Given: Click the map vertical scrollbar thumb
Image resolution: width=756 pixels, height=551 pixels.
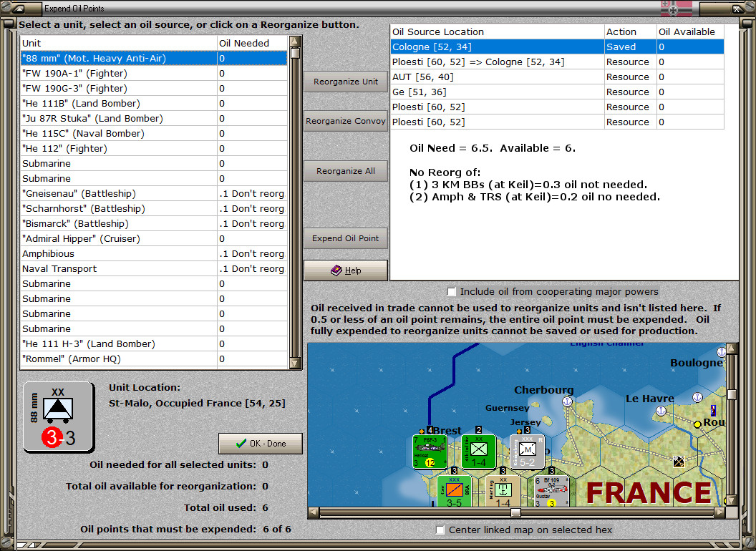Looking at the screenshot, I should (732, 394).
